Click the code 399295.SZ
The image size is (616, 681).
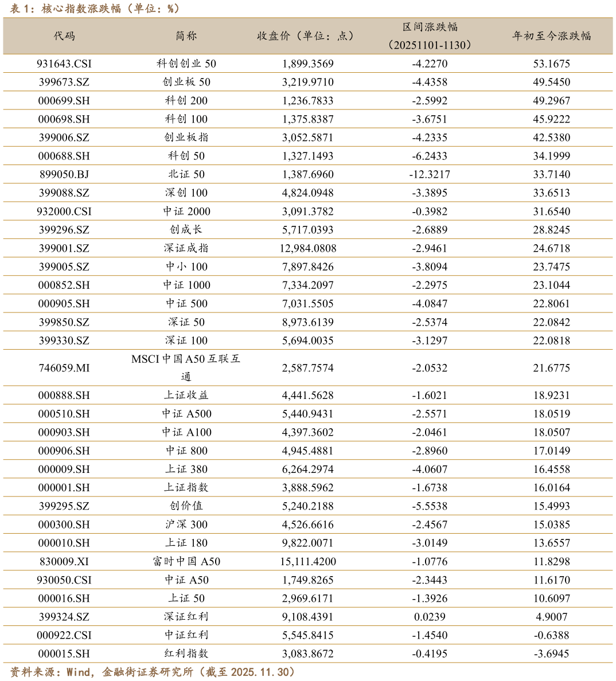[x=64, y=506]
